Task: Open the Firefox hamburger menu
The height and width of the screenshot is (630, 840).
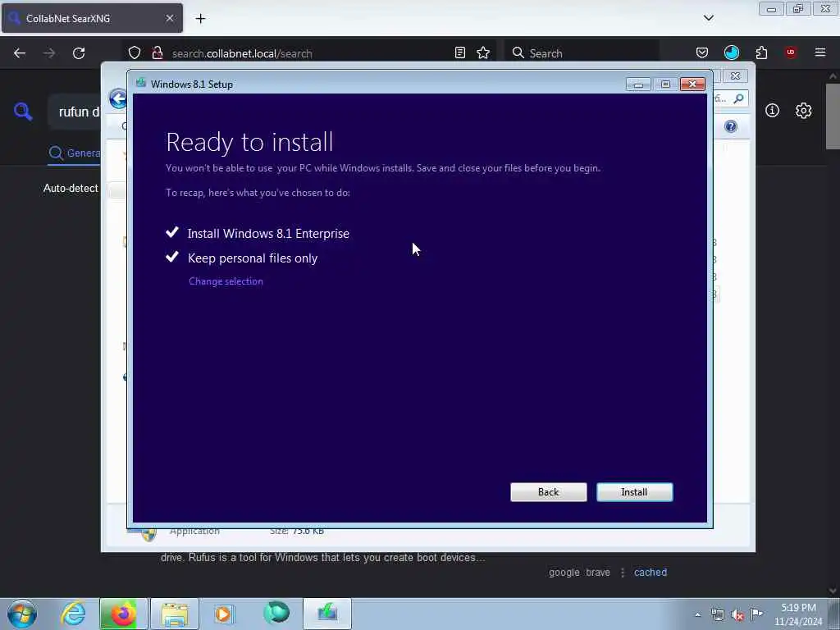Action: [x=819, y=52]
